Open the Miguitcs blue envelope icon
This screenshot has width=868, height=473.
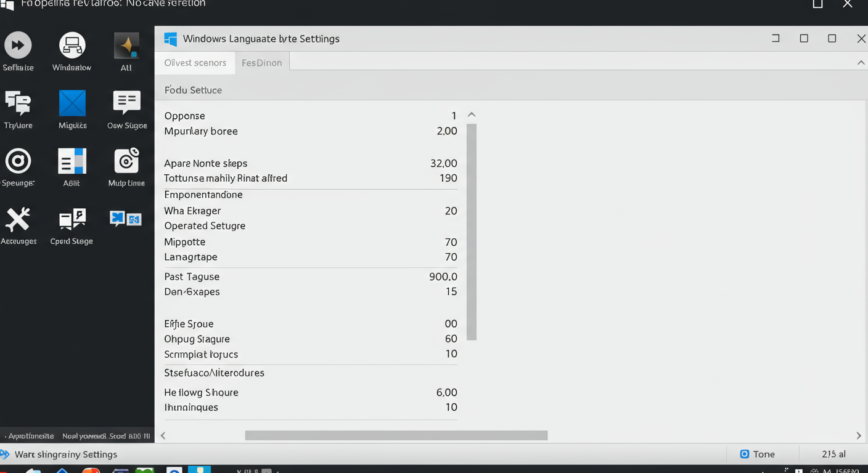[72, 103]
